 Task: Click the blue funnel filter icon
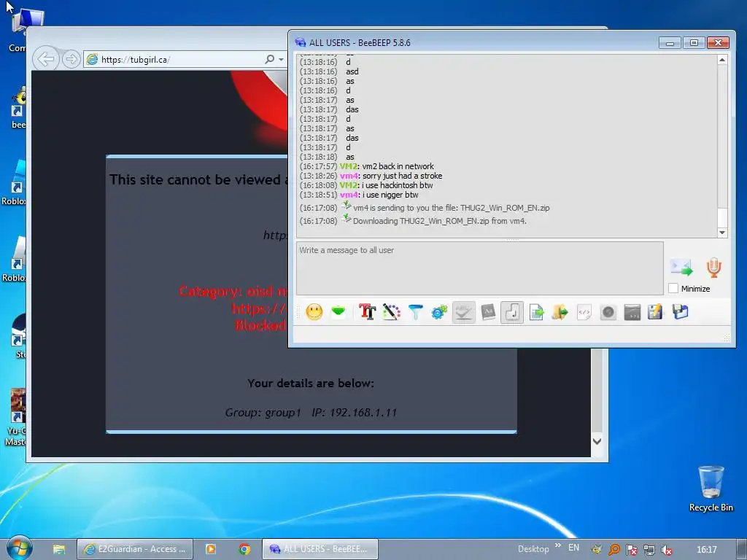pyautogui.click(x=415, y=312)
